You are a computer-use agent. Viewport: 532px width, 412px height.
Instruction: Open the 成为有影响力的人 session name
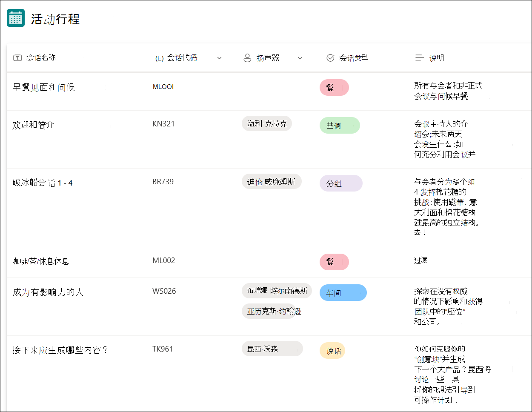coord(48,292)
